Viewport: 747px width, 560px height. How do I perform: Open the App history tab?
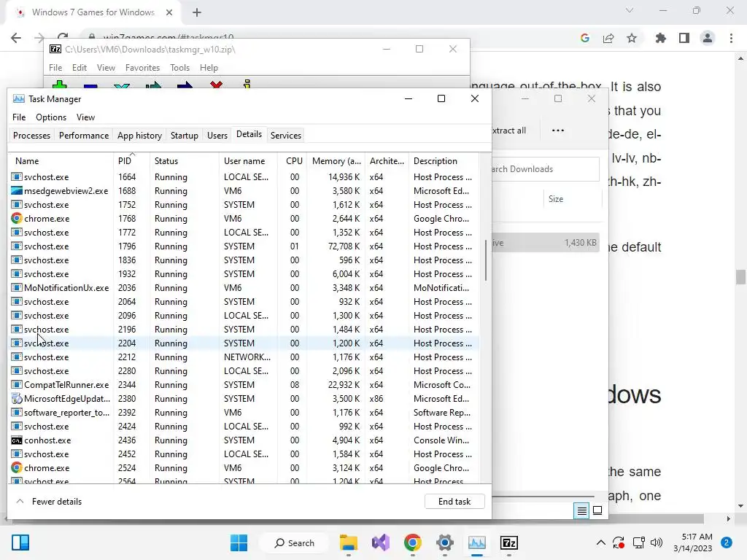[x=139, y=135]
